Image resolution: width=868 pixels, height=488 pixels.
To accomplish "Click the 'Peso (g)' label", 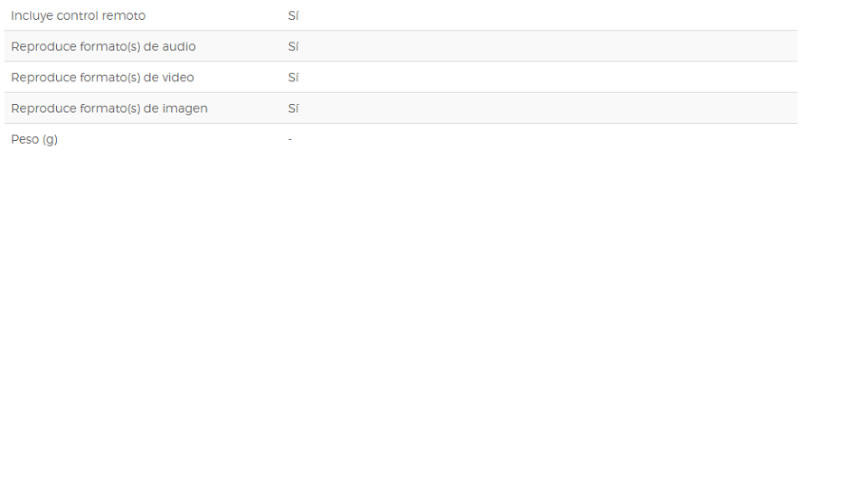I will (34, 139).
